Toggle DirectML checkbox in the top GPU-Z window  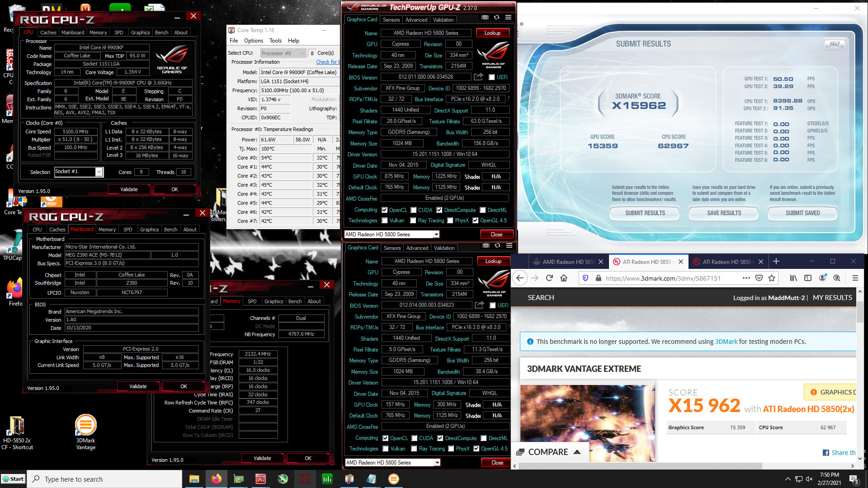483,210
